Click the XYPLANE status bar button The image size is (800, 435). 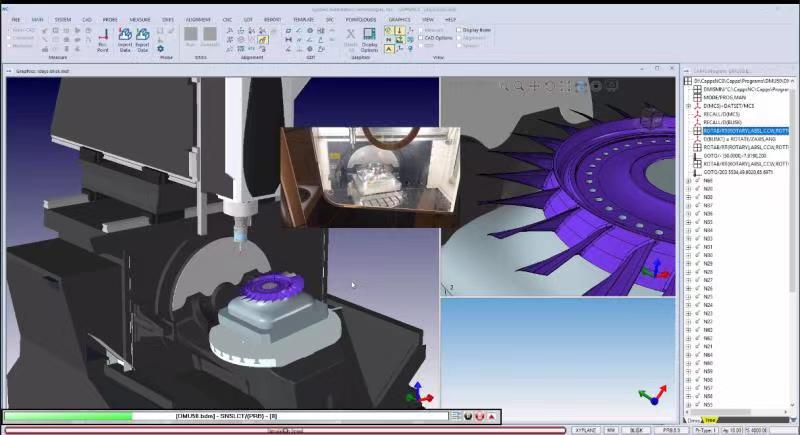(x=585, y=430)
